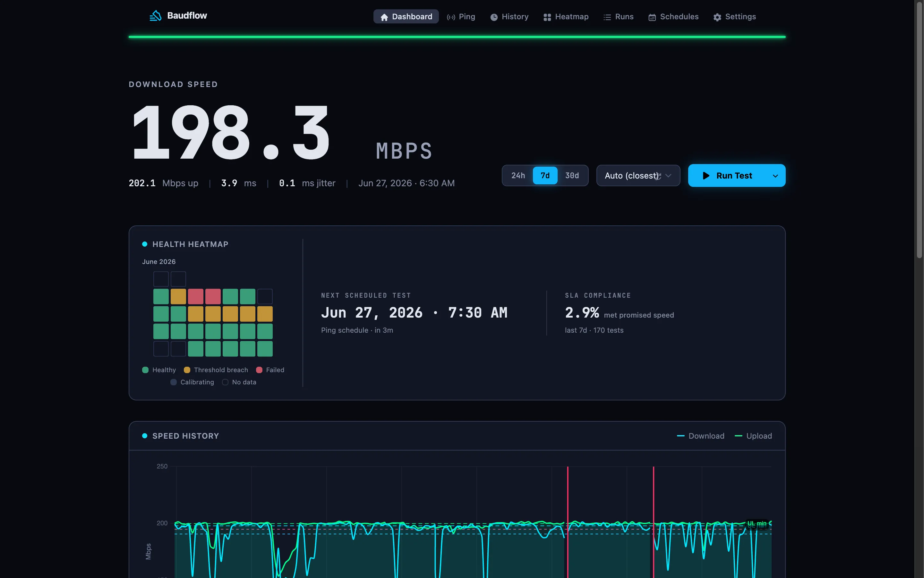Open Settings from the nav bar
The height and width of the screenshot is (578, 924).
(735, 16)
